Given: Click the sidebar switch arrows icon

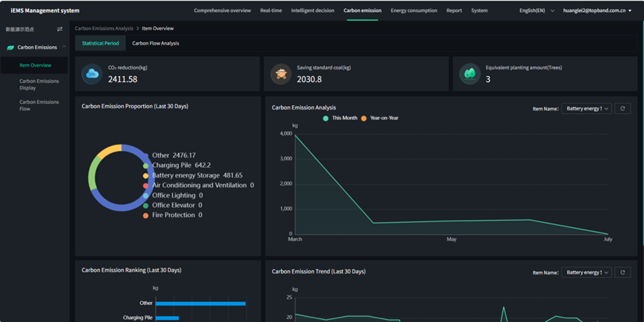Looking at the screenshot, I should click(60, 29).
